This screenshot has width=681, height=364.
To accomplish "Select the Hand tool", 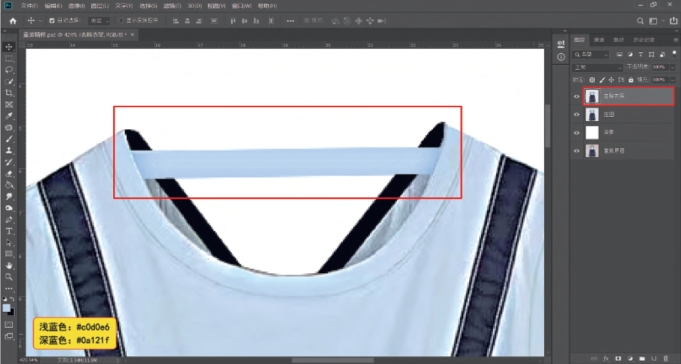I will click(x=9, y=265).
